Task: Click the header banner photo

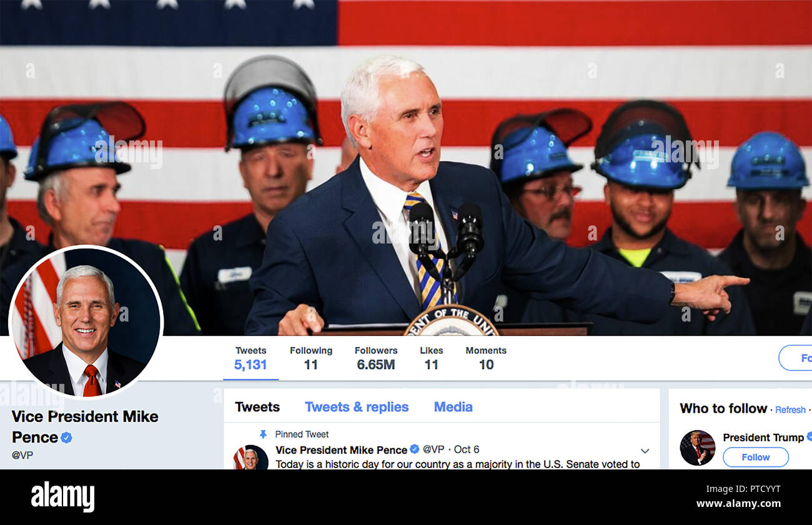Action: tap(406, 167)
